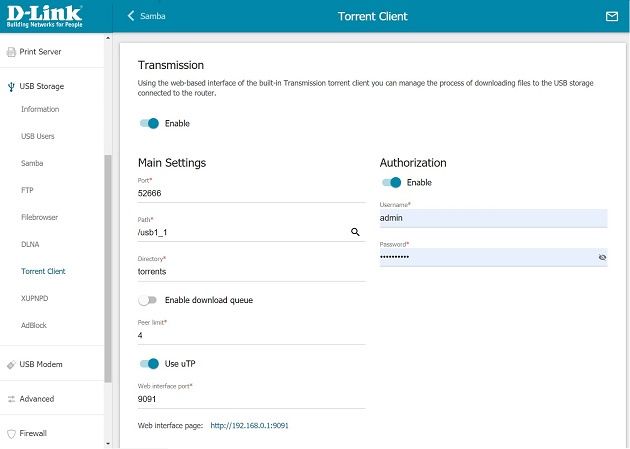Click the USB Modem icon
The height and width of the screenshot is (449, 630).
coord(11,365)
